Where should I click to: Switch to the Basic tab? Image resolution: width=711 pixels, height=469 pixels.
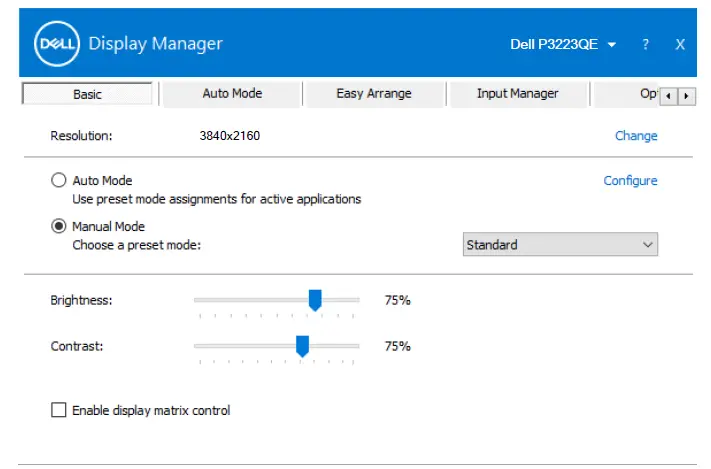click(87, 94)
